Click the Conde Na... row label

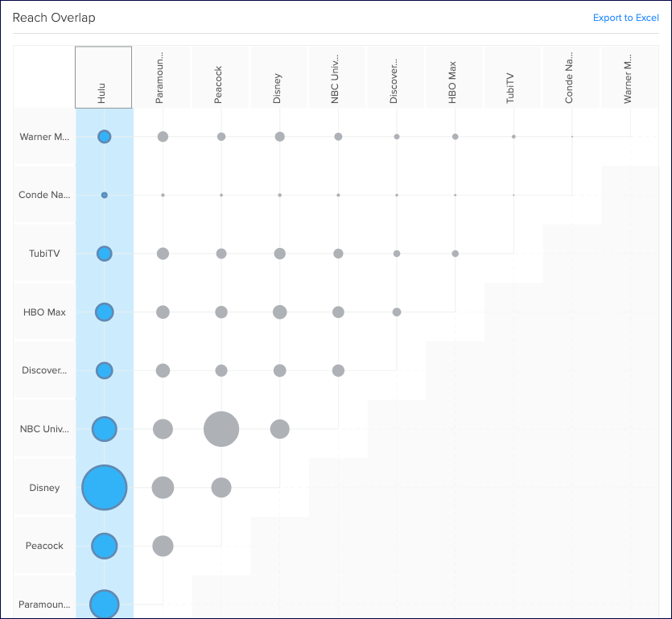(x=44, y=195)
